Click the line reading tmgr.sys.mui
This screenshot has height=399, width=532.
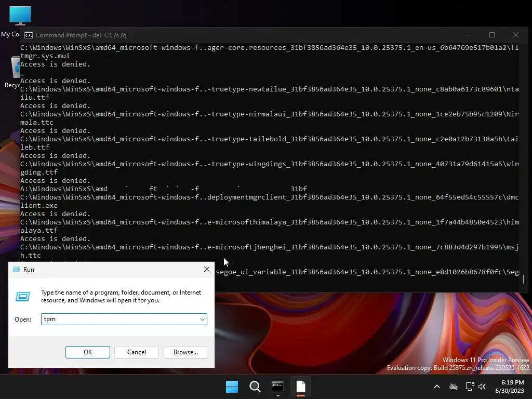45,56
